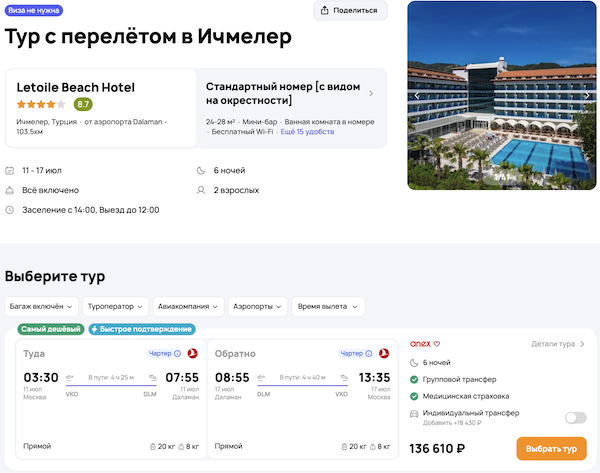Click the Turkish Airlines logo on outbound flight
Viewport: 600px width, 473px height.
coord(193,353)
